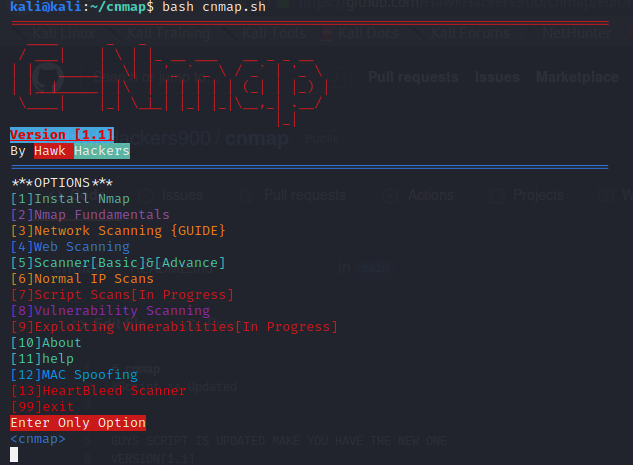Viewport: 633px width, 465px height.
Task: Click GitHub octocat logo in background browser
Action: click(x=48, y=77)
